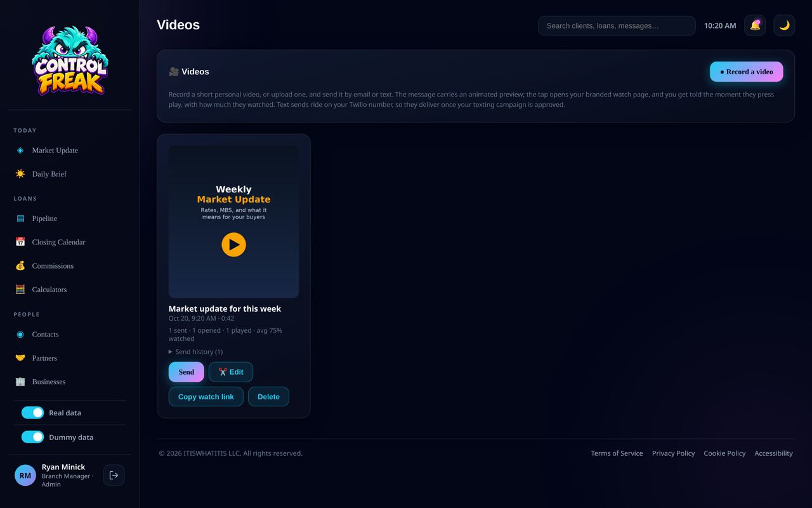Delete the Market update video
The width and height of the screenshot is (812, 508).
[x=268, y=396]
